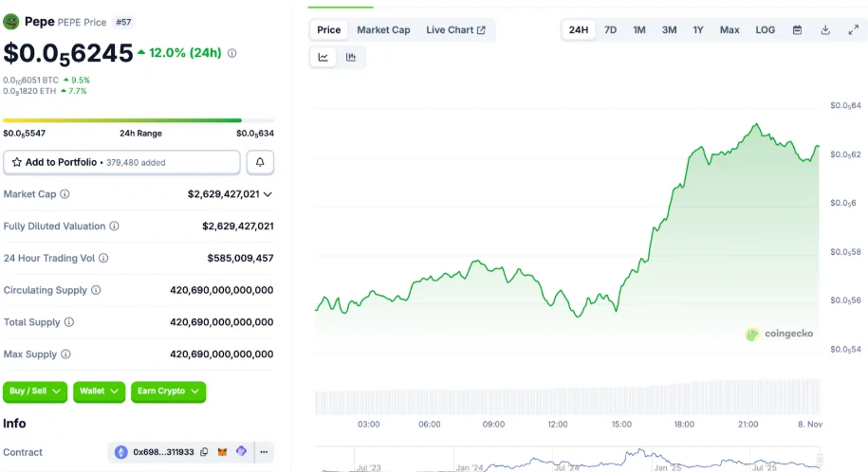Select the 3M timeframe
868x472 pixels.
(670, 30)
